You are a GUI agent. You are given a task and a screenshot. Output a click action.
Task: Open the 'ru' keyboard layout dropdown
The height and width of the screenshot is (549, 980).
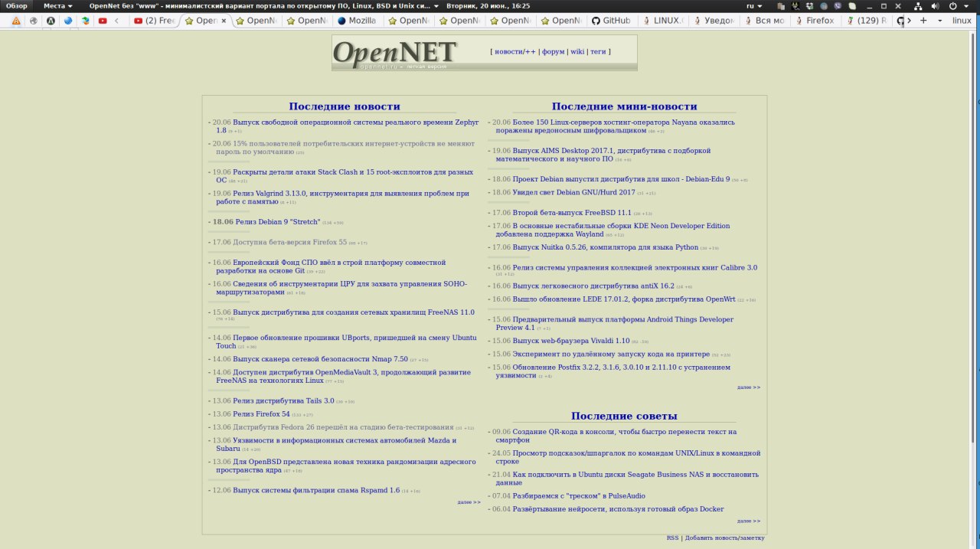(x=755, y=5)
